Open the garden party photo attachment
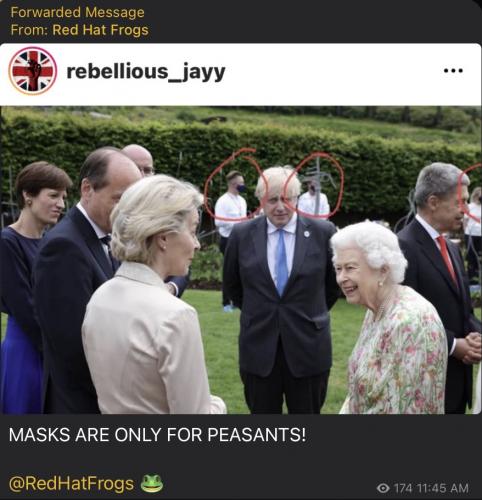This screenshot has width=482, height=500. point(241,260)
